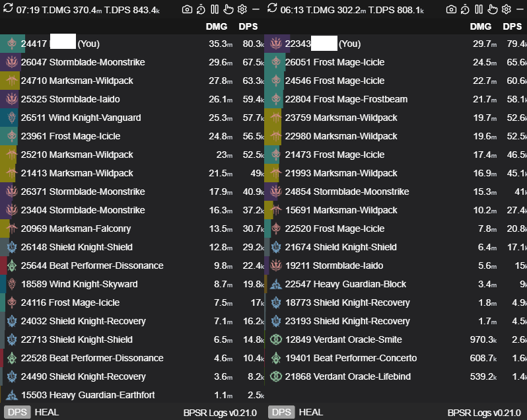Image resolution: width=527 pixels, height=420 pixels.
Task: Pause the right meter recording
Action: pyautogui.click(x=479, y=9)
